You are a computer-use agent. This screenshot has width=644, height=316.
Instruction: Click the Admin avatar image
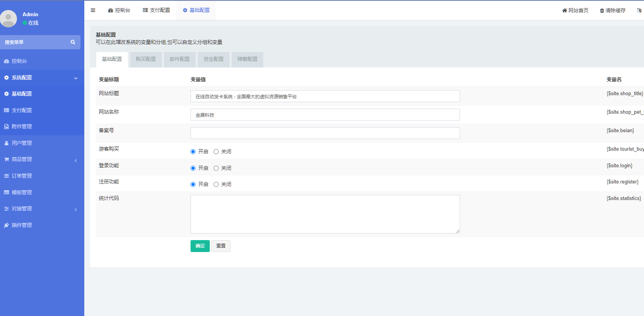pos(8,18)
